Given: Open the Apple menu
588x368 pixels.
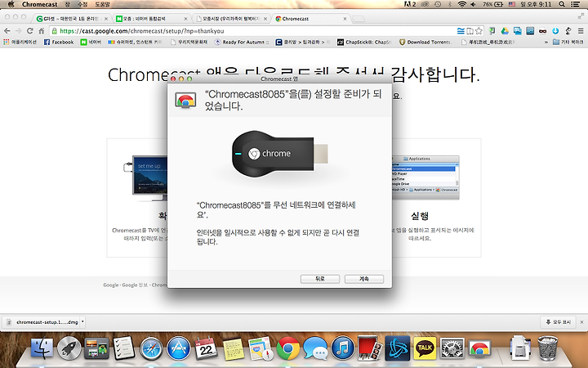Looking at the screenshot, I should (x=11, y=4).
